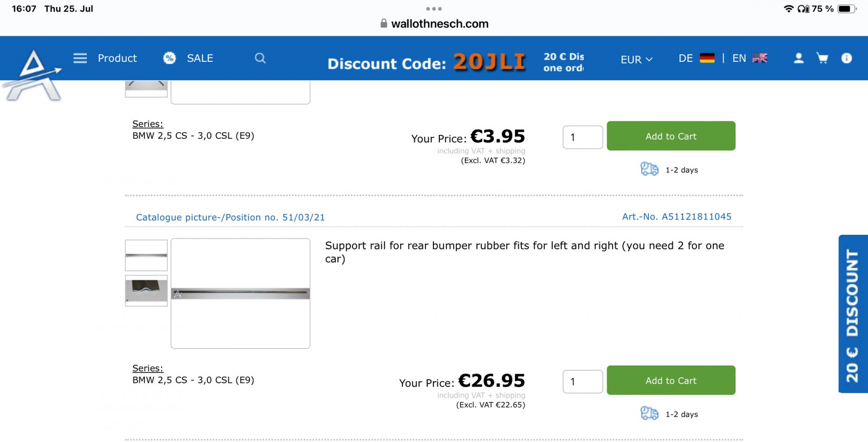Select the UK flag for English

pyautogui.click(x=759, y=58)
